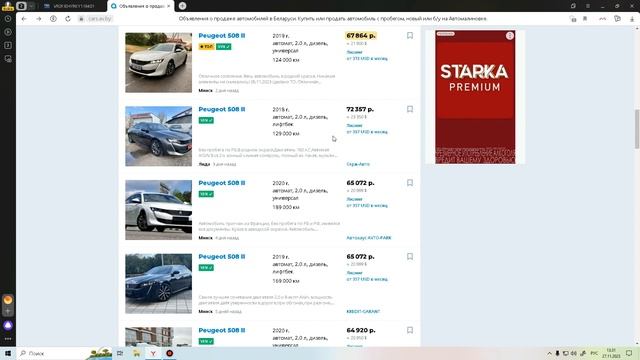Open the options menu on the STARKA ad
Screen dimensions: 640x360
coord(510,36)
